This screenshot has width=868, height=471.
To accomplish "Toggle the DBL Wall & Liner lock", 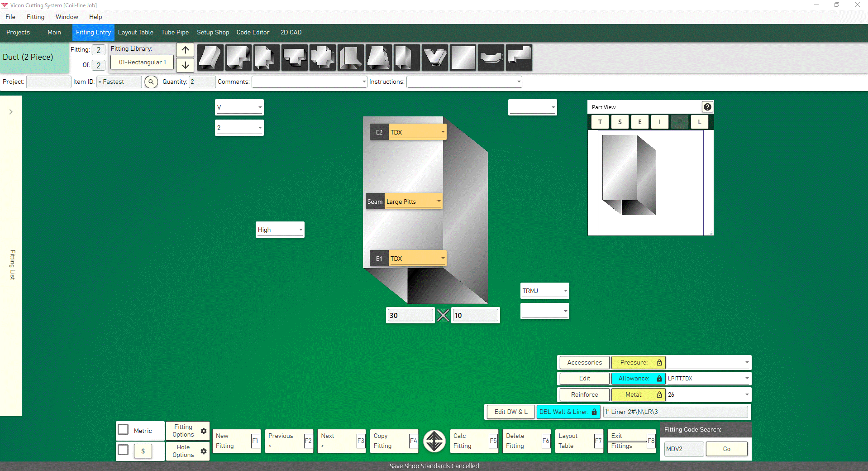I will point(594,412).
